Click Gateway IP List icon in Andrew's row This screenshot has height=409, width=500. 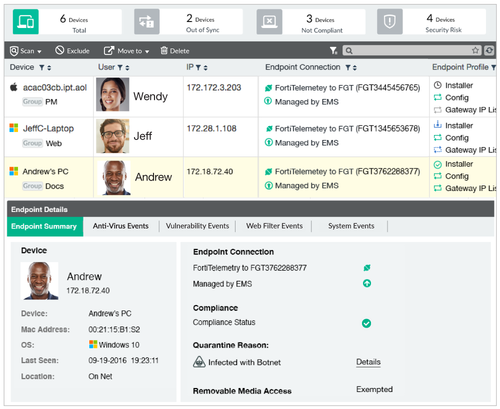(x=438, y=188)
